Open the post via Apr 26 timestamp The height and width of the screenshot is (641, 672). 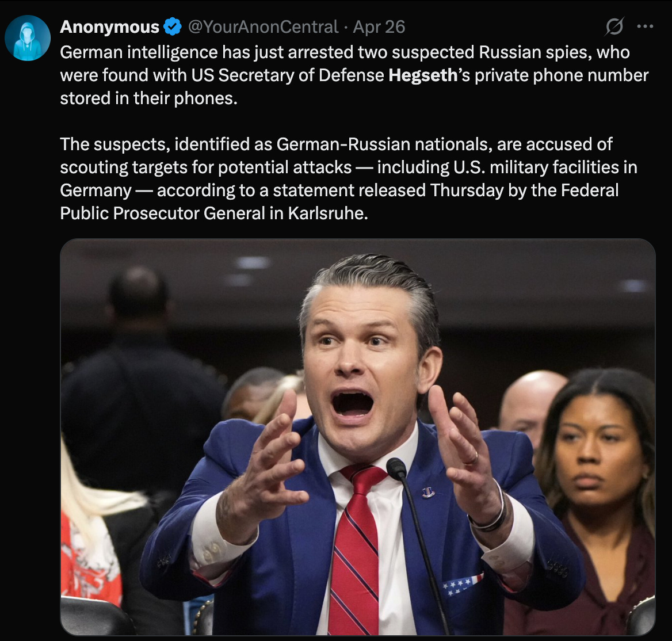(x=379, y=27)
